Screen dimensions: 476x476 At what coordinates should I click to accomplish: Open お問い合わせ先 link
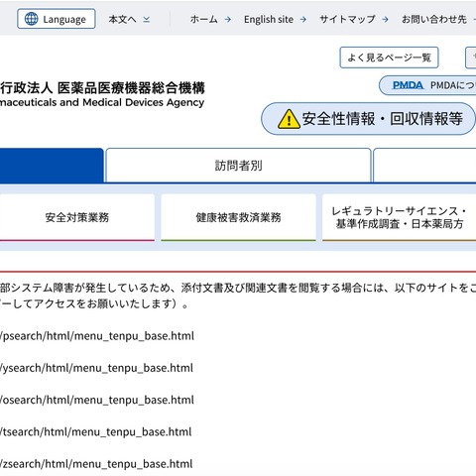pyautogui.click(x=434, y=20)
